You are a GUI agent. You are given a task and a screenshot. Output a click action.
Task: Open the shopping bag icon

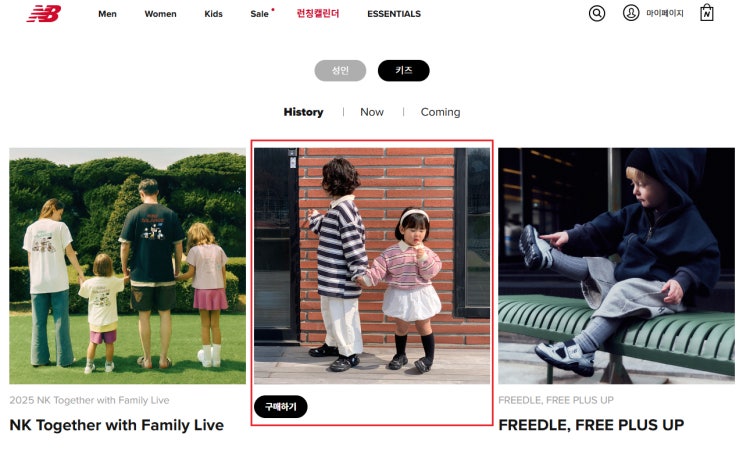(707, 13)
